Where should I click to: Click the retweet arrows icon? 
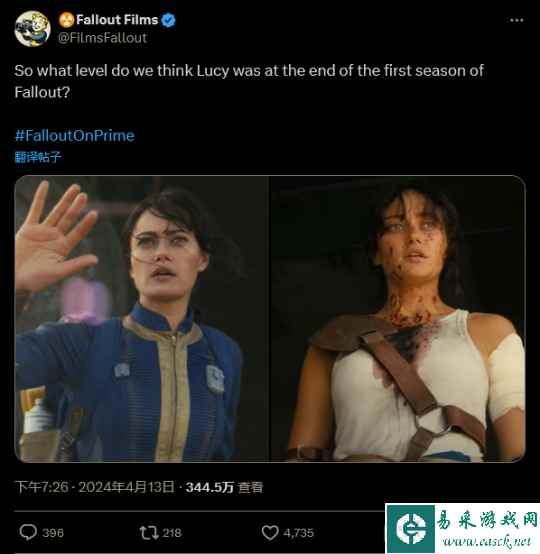tap(149, 532)
